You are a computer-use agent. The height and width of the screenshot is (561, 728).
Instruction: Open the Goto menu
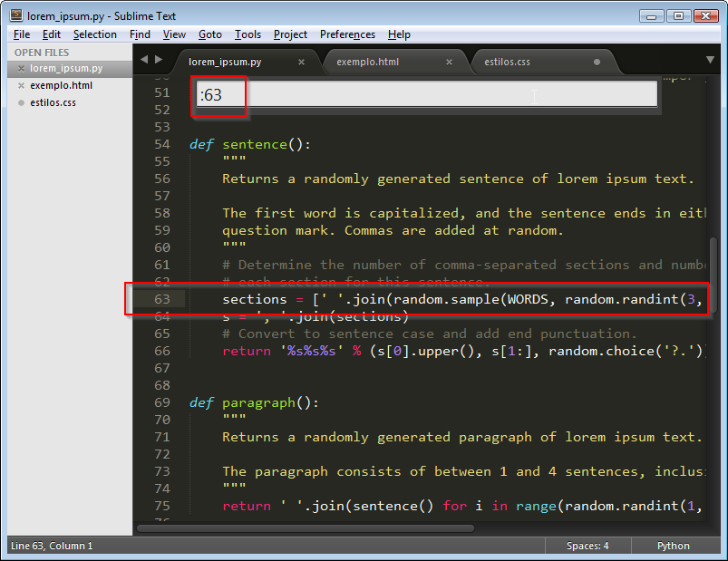click(x=209, y=34)
